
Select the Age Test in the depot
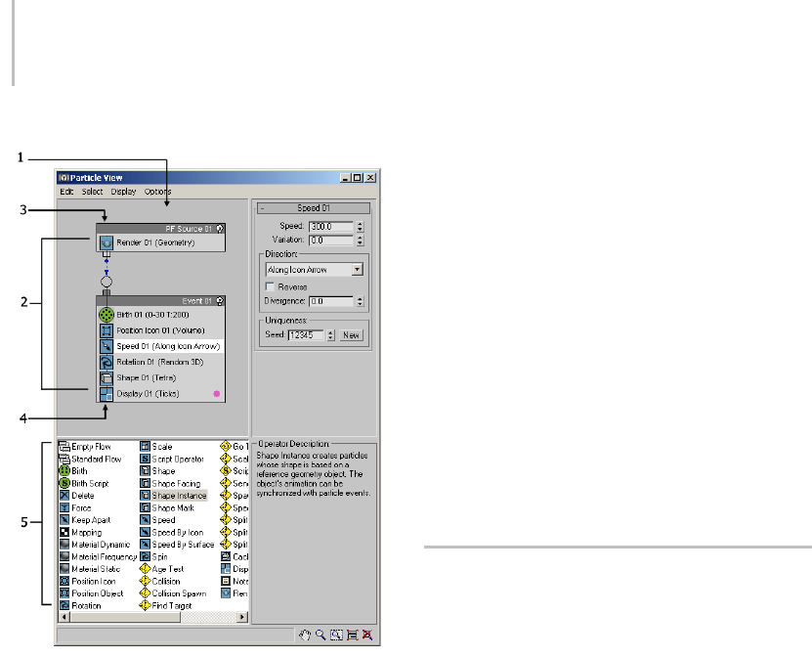coord(162,569)
